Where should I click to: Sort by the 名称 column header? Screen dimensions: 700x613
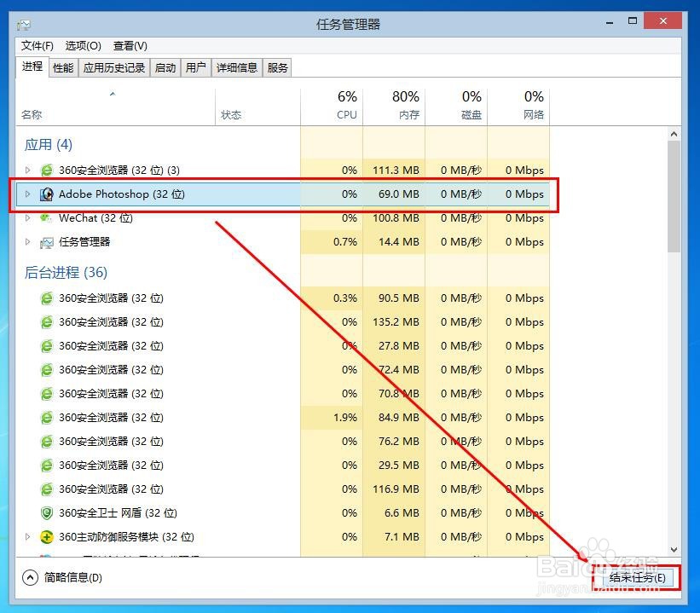[x=116, y=107]
